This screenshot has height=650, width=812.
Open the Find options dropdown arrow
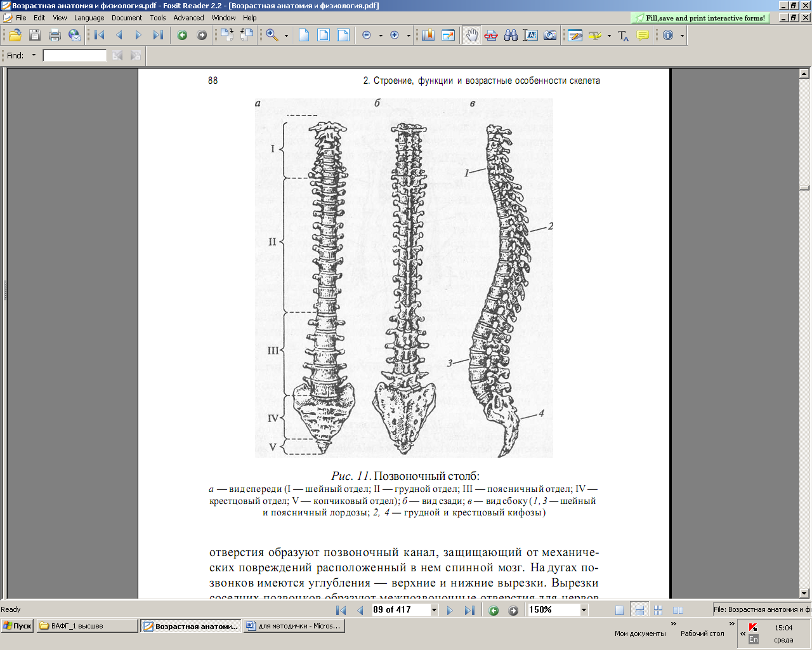click(34, 55)
